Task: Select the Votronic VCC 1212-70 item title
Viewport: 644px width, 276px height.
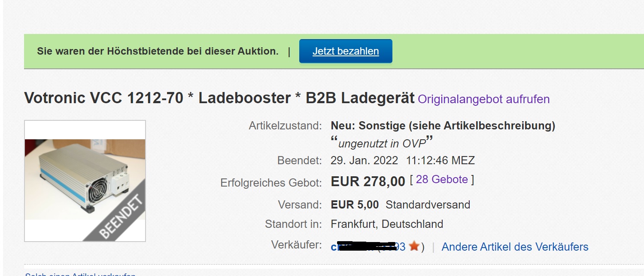Action: click(219, 98)
